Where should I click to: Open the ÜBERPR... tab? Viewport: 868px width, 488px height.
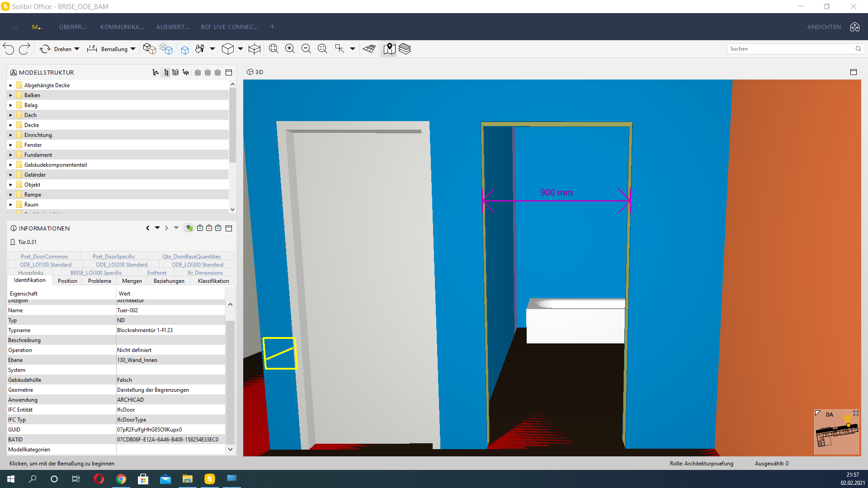(72, 27)
